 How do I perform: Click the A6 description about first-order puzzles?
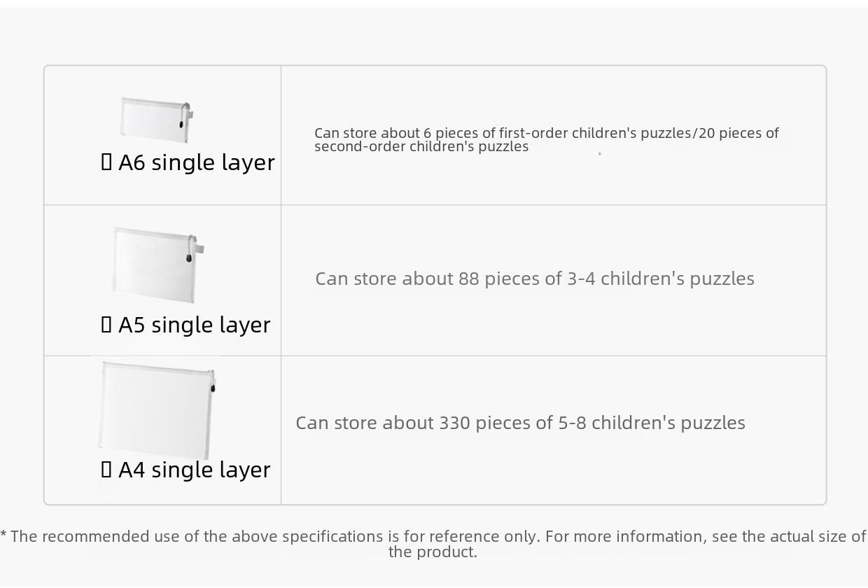point(547,139)
